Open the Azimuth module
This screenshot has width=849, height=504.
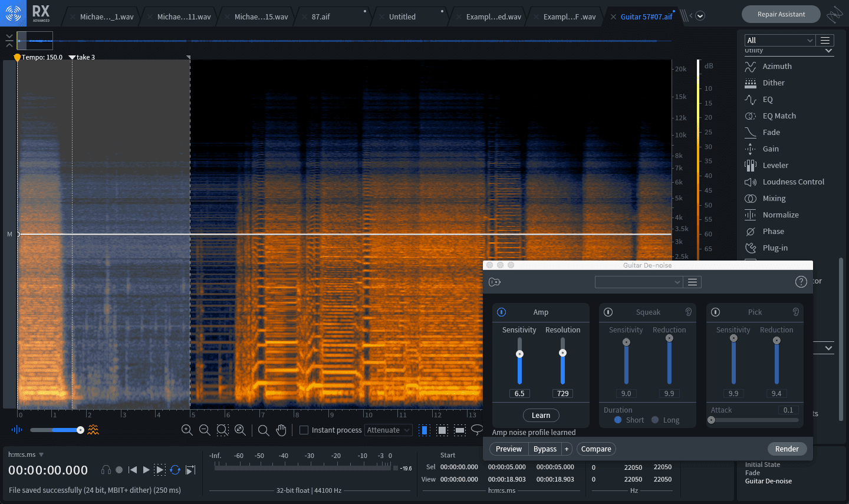pyautogui.click(x=777, y=67)
